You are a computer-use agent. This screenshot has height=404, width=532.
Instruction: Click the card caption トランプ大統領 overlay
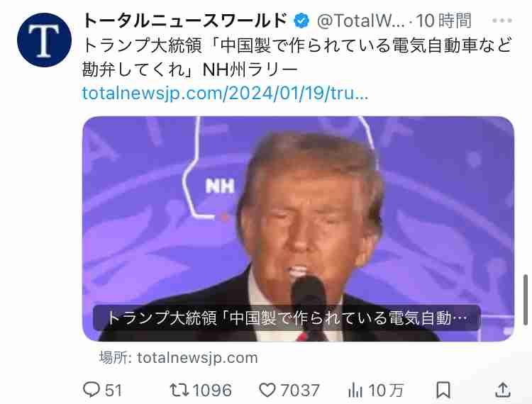click(x=287, y=318)
